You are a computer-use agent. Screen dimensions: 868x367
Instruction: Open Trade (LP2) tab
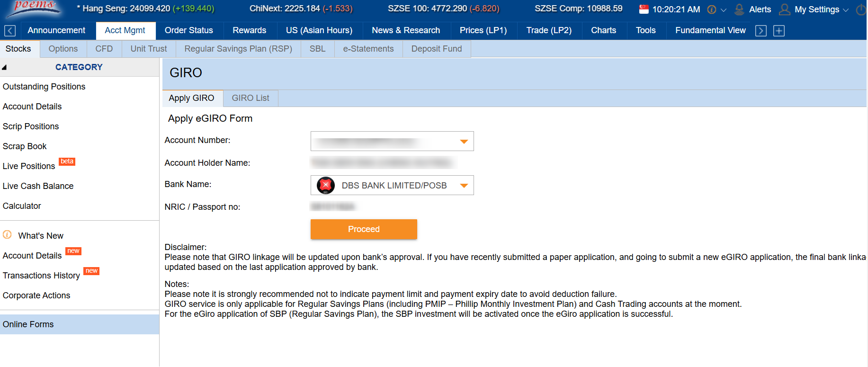pyautogui.click(x=549, y=30)
